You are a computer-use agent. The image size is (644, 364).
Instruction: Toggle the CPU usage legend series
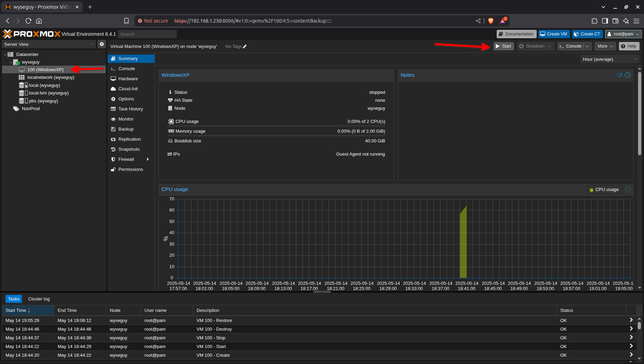[x=604, y=190]
